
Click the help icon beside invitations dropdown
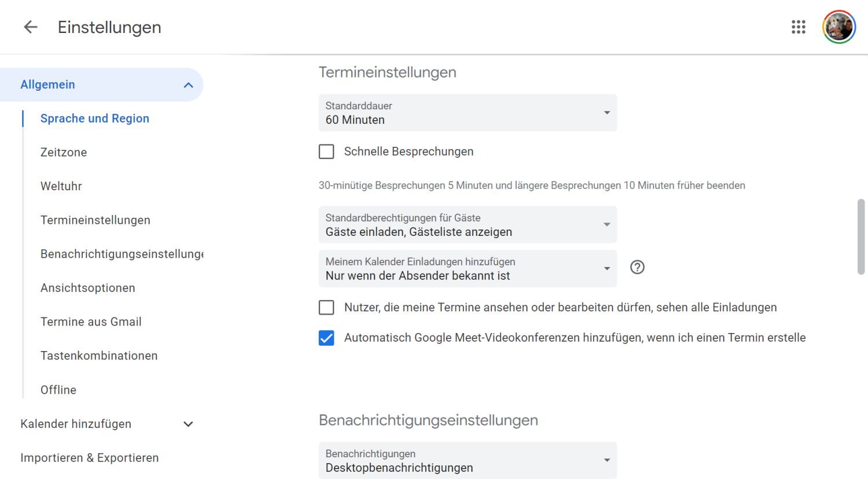pos(637,267)
